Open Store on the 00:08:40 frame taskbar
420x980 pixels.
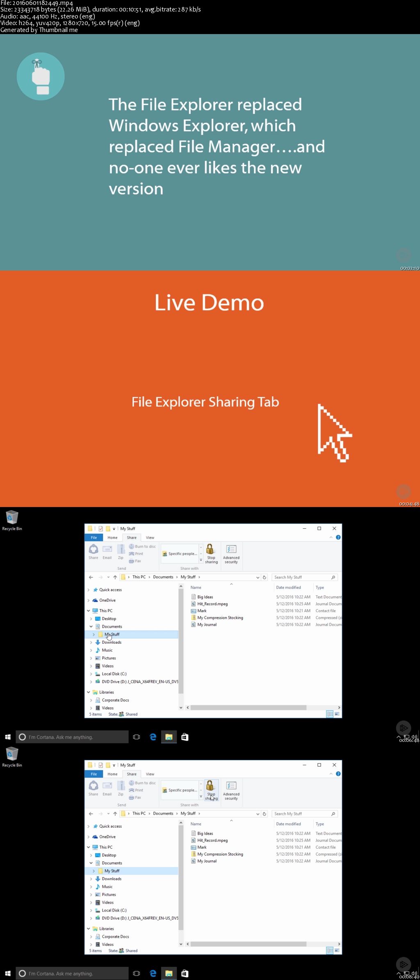(185, 973)
